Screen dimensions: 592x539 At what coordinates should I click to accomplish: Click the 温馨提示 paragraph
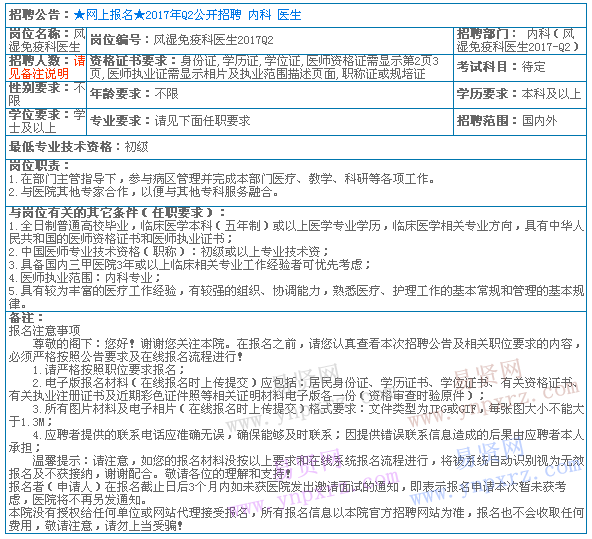(x=296, y=467)
